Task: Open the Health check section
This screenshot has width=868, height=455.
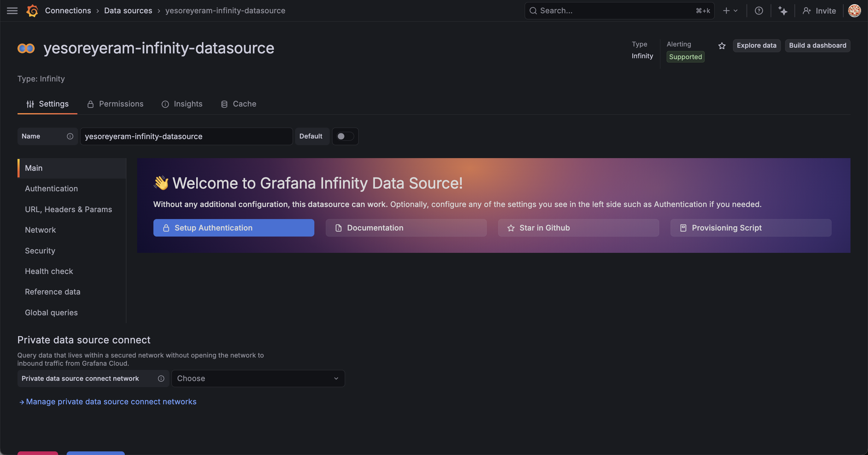Action: pos(49,271)
